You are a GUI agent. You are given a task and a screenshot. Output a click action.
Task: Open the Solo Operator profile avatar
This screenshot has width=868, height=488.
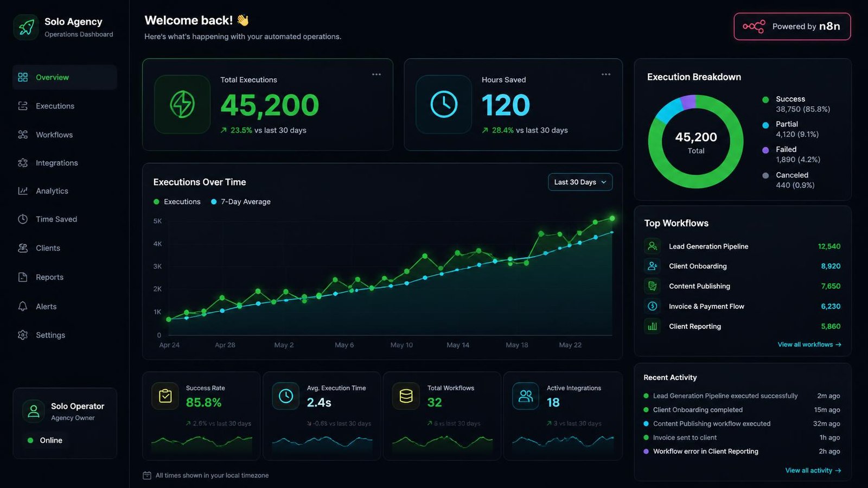[34, 411]
